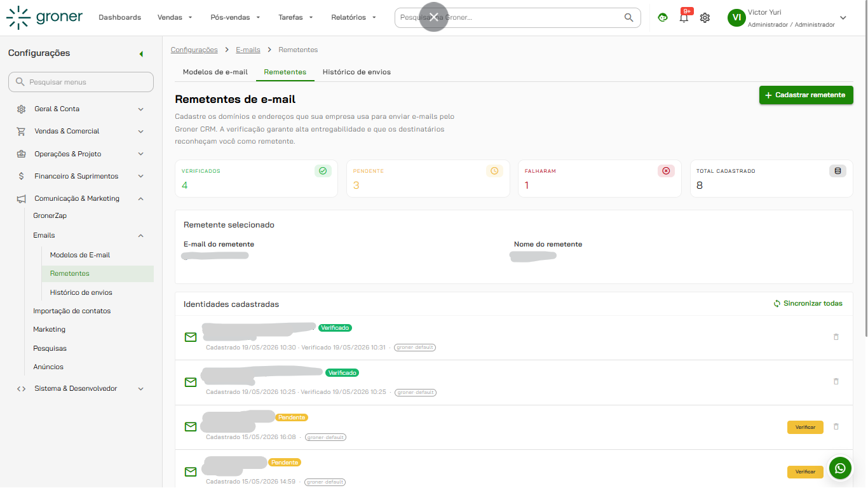Open the Vendas dropdown menu
The image size is (868, 488).
pos(175,18)
